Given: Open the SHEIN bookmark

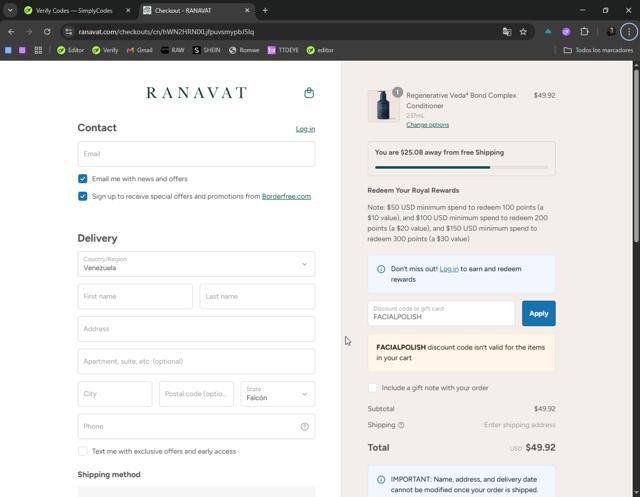Looking at the screenshot, I should pos(207,50).
